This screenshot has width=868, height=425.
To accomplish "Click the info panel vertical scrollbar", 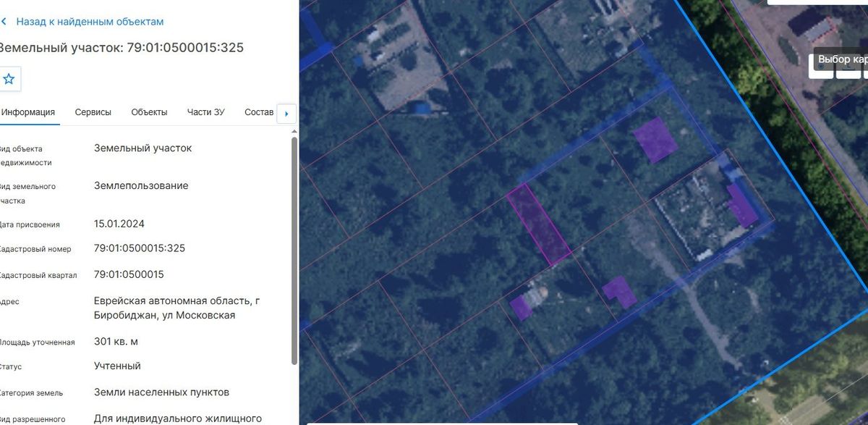I will pyautogui.click(x=294, y=250).
